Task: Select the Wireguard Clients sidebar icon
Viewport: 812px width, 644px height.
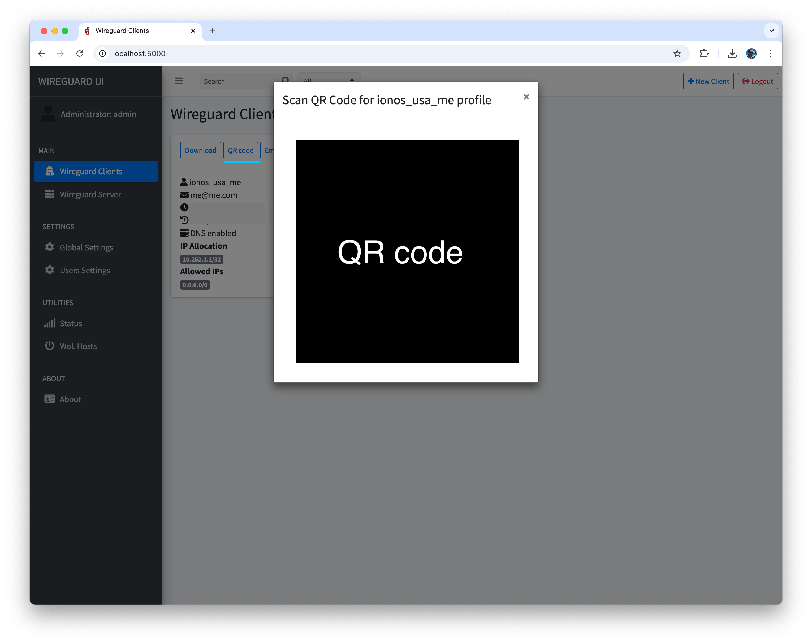Action: tap(50, 171)
